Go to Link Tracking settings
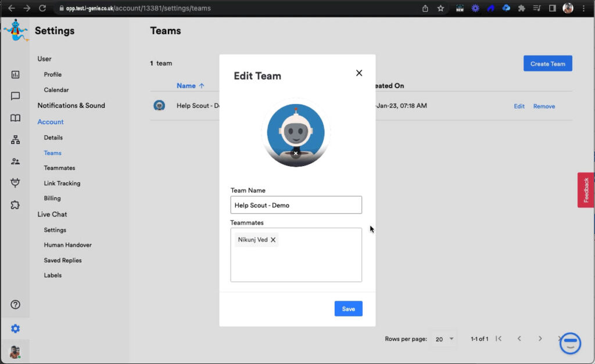Image resolution: width=595 pixels, height=364 pixels. (62, 183)
